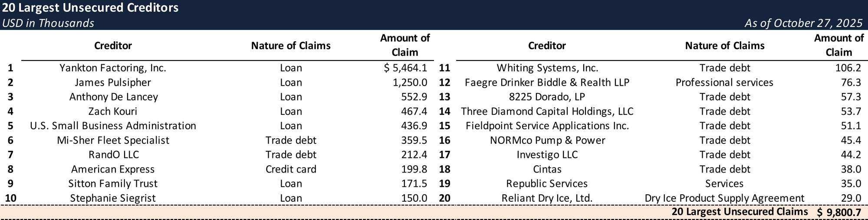
Task: Select 'Faegre Drinker Biddle & Realth LLP'
Action: 547,83
